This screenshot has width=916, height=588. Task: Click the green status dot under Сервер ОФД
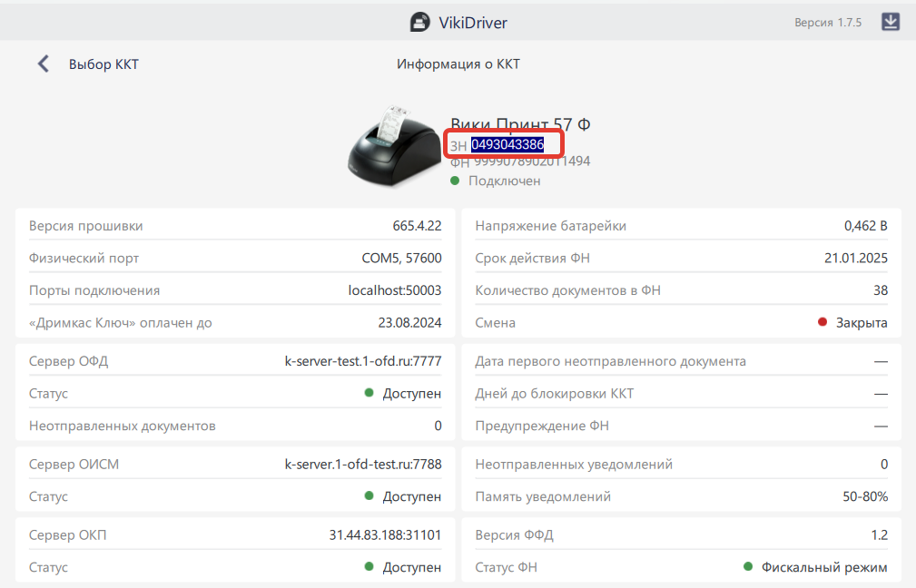point(369,394)
